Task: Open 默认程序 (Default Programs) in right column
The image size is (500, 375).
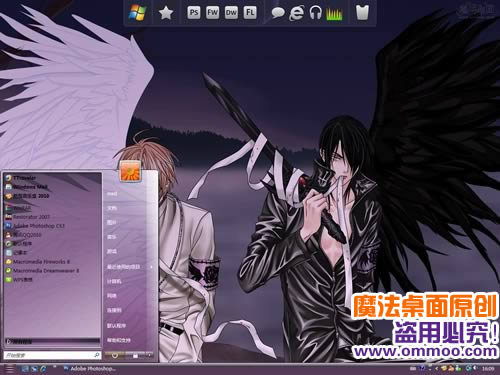Action: point(116,325)
